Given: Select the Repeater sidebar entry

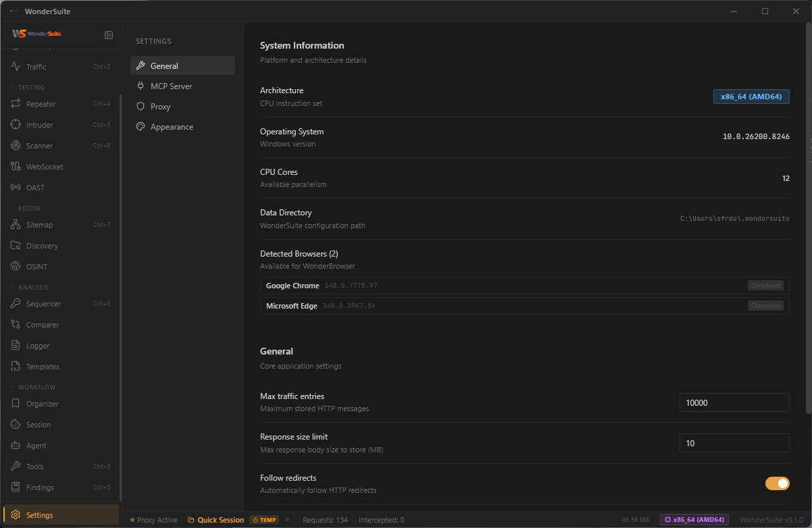Looking at the screenshot, I should click(x=61, y=104).
